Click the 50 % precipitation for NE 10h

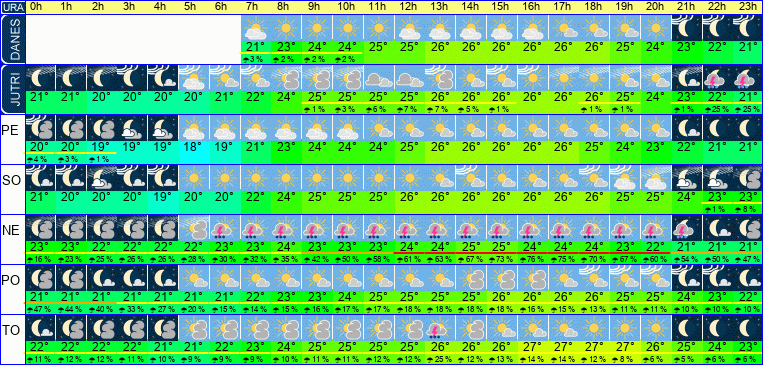(x=347, y=259)
